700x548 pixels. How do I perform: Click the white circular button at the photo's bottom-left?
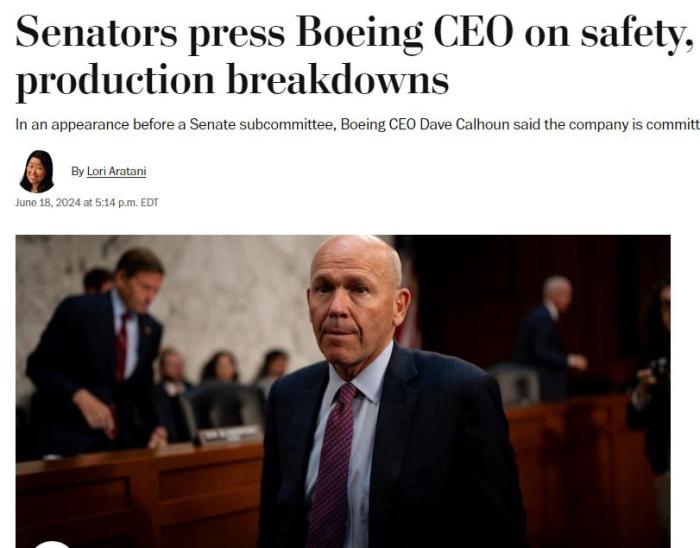click(x=52, y=544)
